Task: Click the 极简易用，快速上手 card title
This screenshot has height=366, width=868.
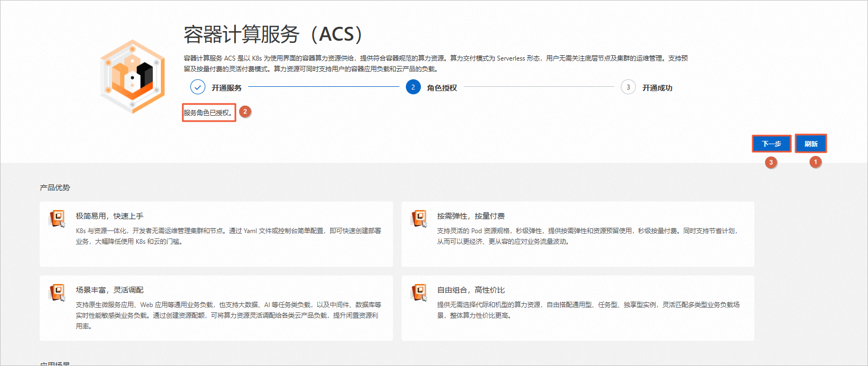Action: pos(109,216)
